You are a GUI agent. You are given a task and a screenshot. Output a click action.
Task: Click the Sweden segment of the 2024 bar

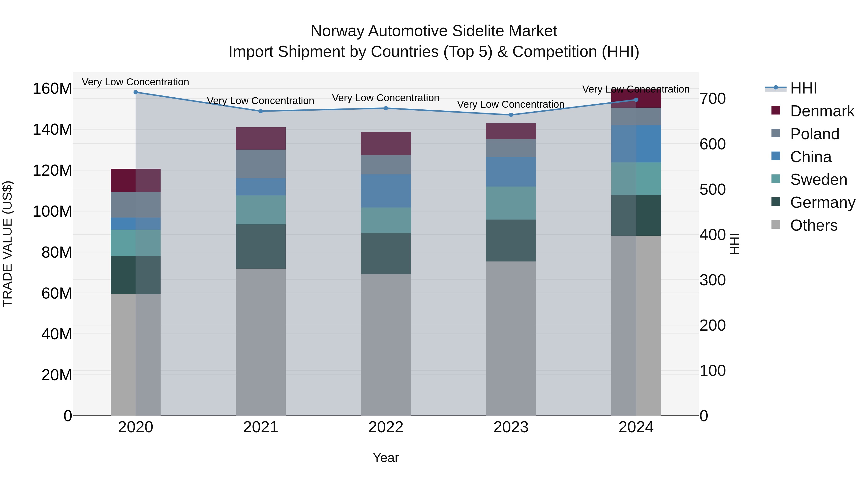[x=636, y=179]
